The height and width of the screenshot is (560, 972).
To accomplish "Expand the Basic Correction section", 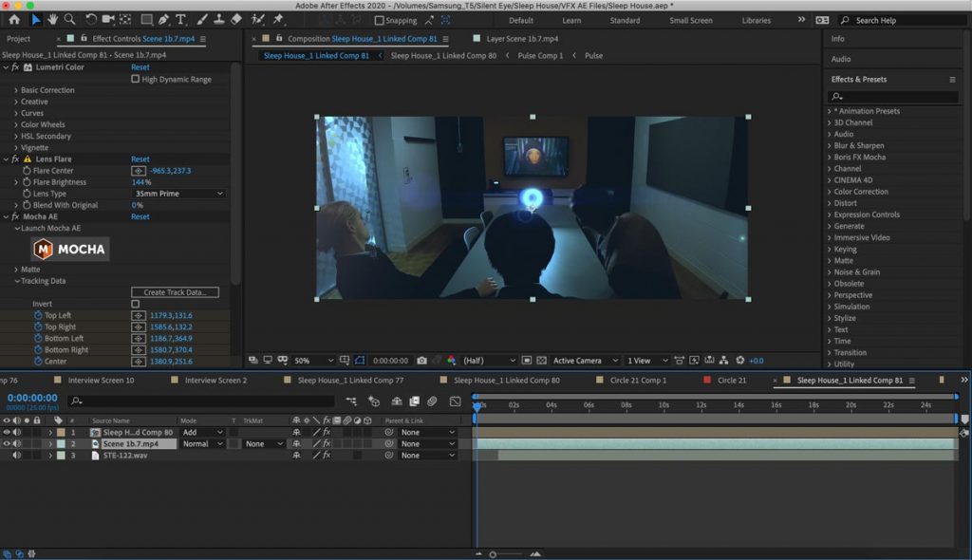I will point(16,90).
